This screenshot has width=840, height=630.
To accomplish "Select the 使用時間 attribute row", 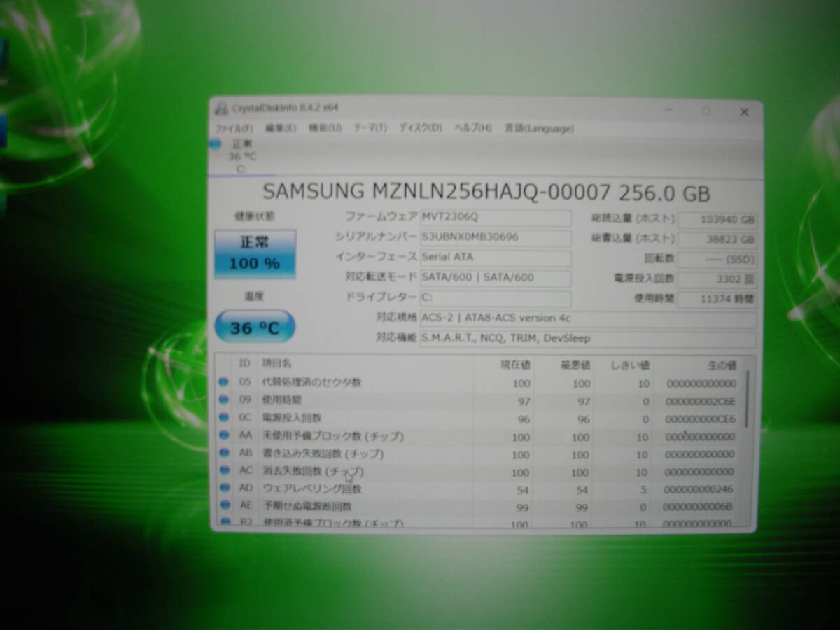I will tap(479, 400).
